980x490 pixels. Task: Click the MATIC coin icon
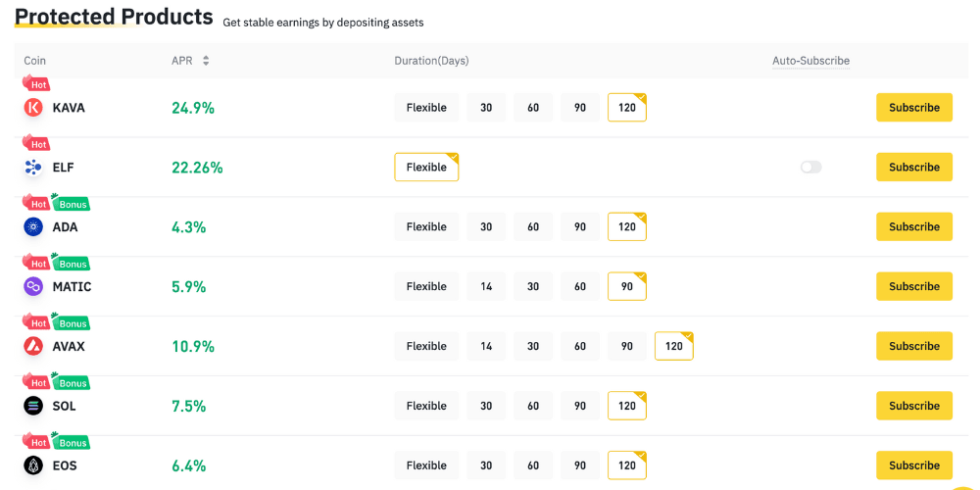coord(33,287)
